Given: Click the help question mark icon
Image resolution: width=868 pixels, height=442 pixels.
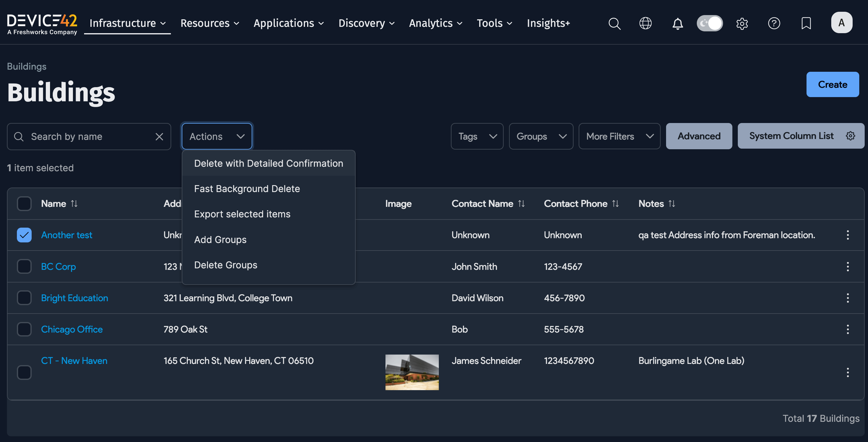Looking at the screenshot, I should (774, 23).
